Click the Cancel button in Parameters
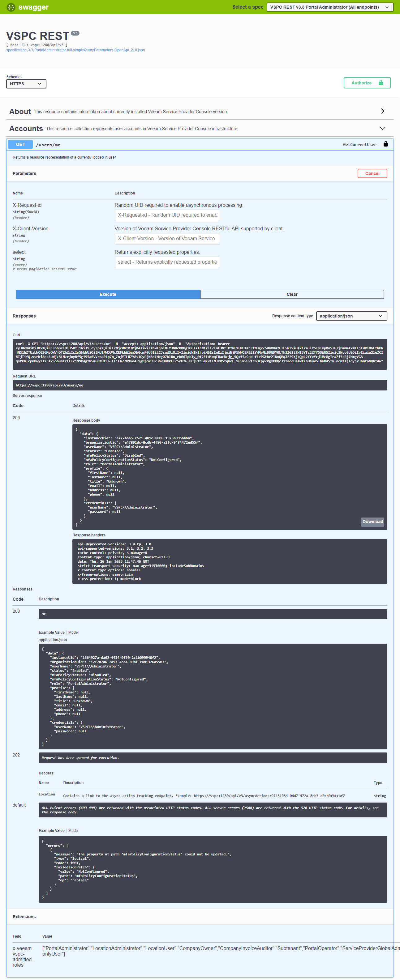The width and height of the screenshot is (400, 980). pos(372,173)
